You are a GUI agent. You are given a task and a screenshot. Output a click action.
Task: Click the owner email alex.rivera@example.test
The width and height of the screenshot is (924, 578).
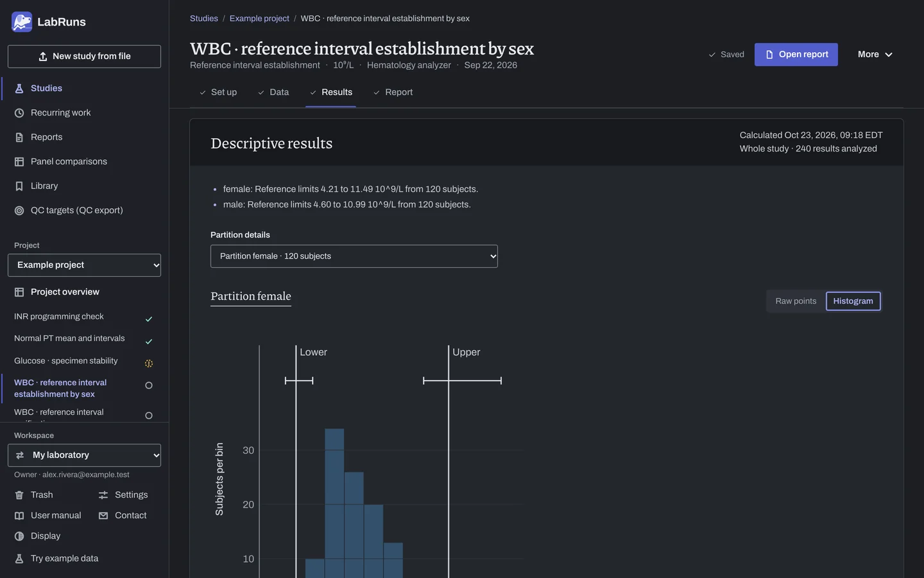86,475
